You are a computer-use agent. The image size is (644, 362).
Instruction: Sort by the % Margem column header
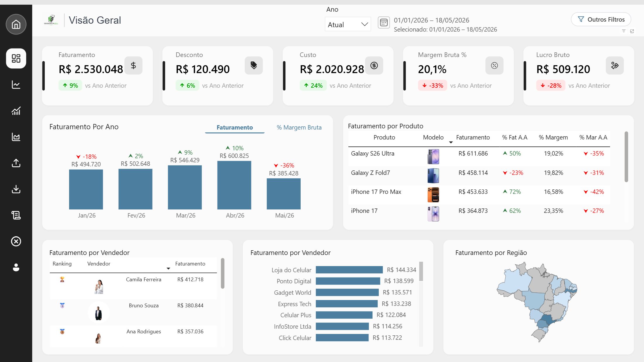pos(553,137)
